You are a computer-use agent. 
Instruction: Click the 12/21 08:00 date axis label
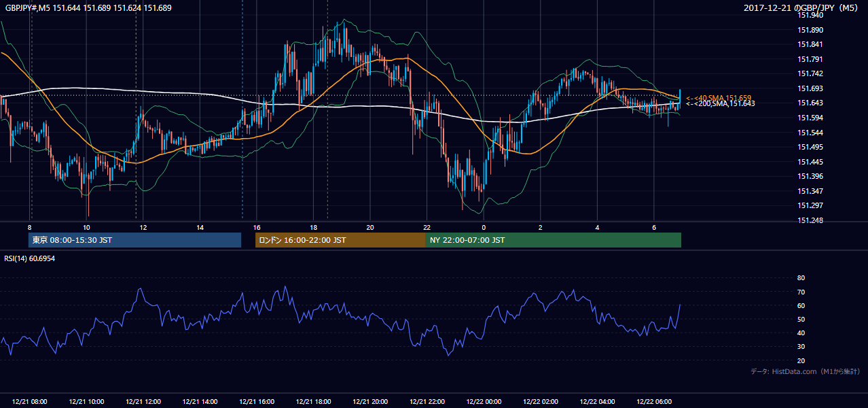[x=29, y=402]
